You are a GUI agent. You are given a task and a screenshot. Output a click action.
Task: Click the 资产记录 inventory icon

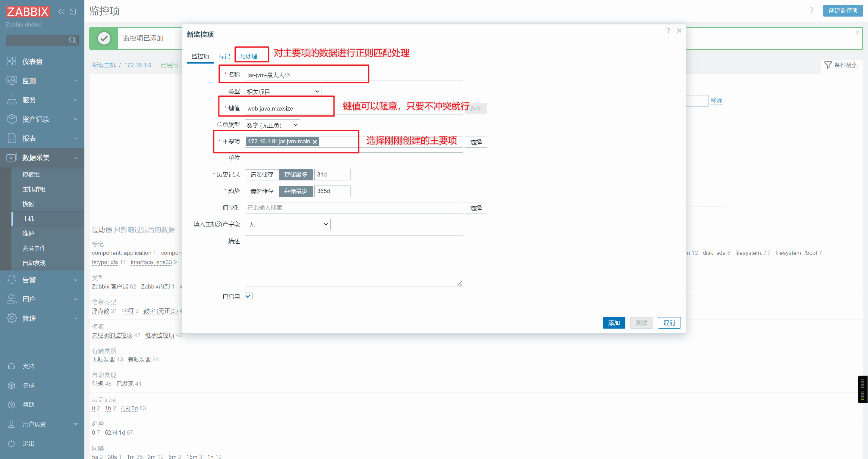click(12, 119)
